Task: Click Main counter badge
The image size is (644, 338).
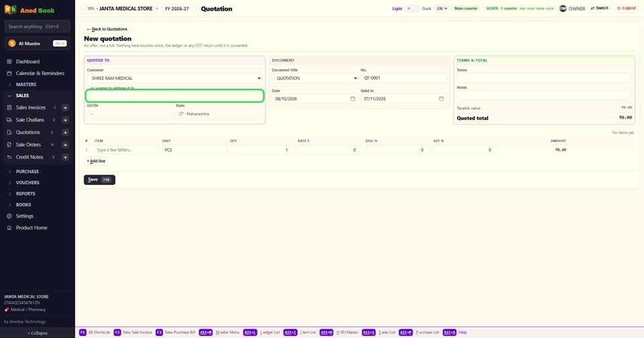Action: coord(466,9)
